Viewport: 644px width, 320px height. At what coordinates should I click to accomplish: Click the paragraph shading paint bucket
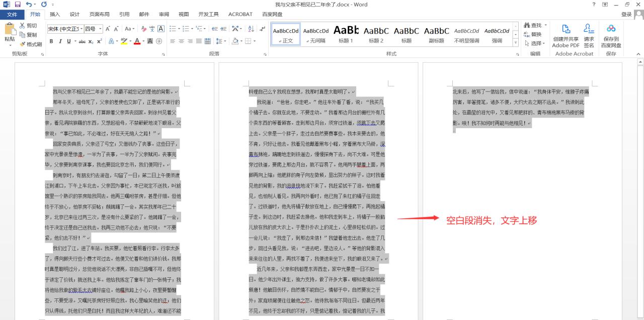click(x=235, y=41)
